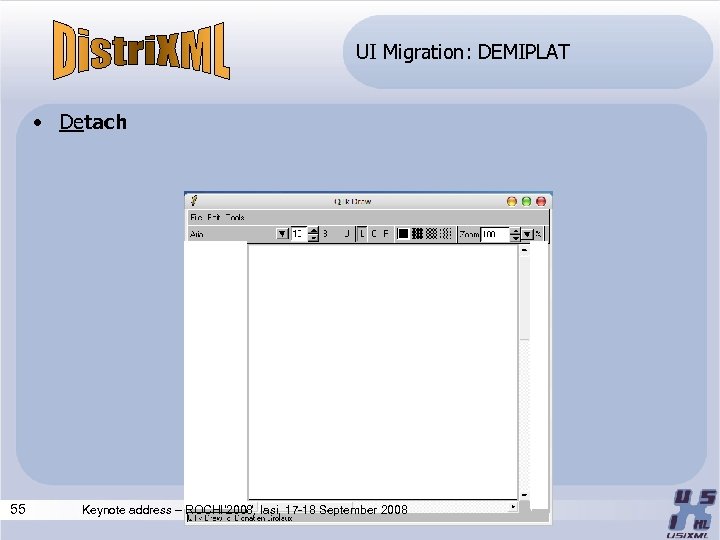The width and height of the screenshot is (720, 540).
Task: Open the zoom percentage dropdown arrow
Action: click(x=527, y=234)
